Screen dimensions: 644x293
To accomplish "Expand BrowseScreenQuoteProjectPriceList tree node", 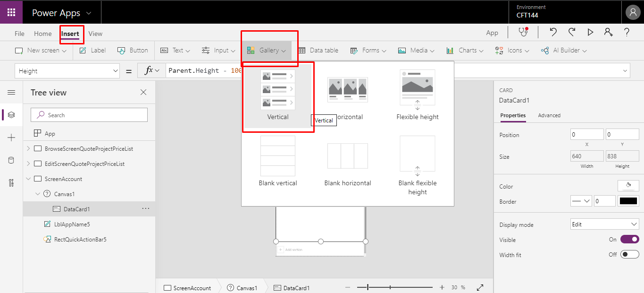I will tap(28, 148).
